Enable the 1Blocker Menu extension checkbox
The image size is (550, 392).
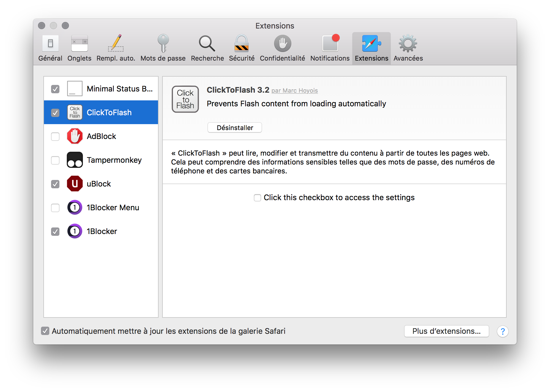coord(55,208)
